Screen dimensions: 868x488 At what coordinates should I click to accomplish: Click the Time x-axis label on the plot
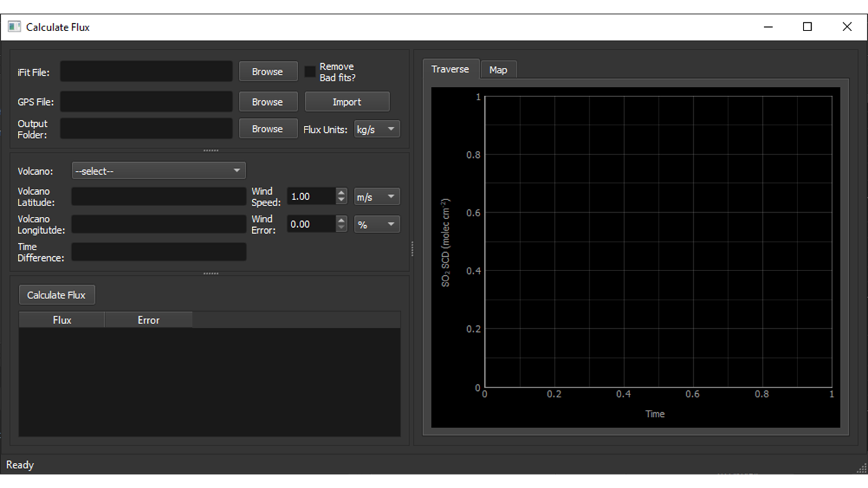[x=655, y=413]
